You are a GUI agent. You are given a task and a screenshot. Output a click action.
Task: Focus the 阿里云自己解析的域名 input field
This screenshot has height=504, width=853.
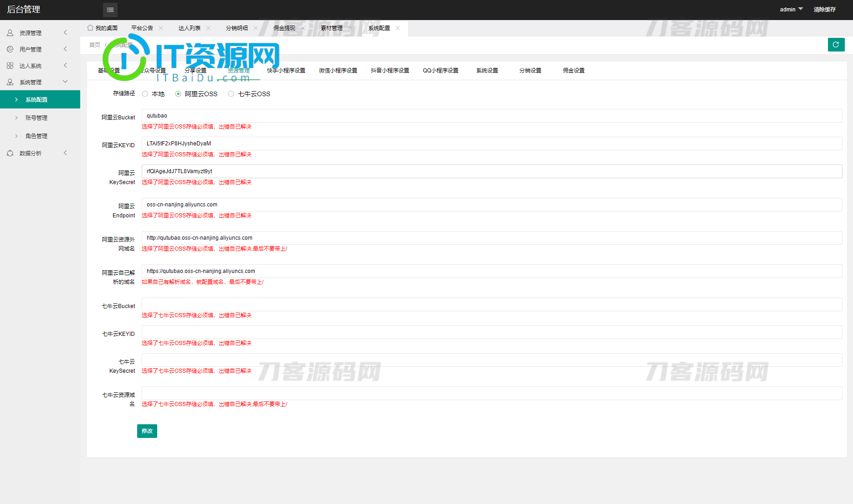pyautogui.click(x=492, y=271)
